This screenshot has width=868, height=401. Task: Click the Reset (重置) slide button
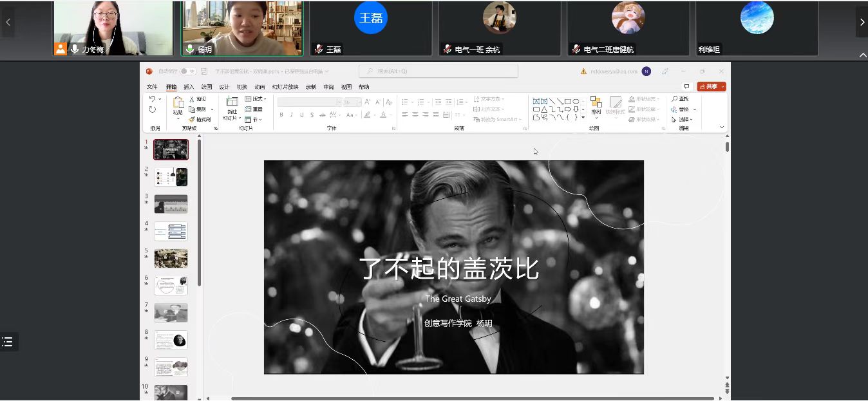(x=254, y=109)
